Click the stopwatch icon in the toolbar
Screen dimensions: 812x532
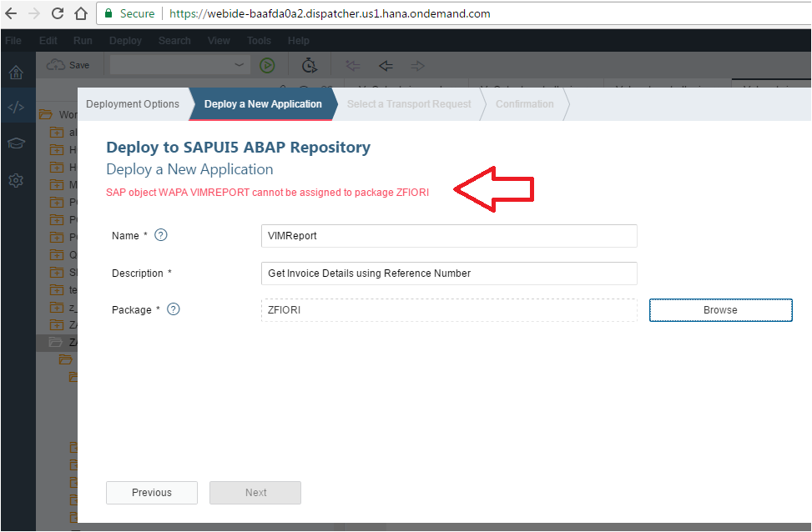tap(309, 65)
